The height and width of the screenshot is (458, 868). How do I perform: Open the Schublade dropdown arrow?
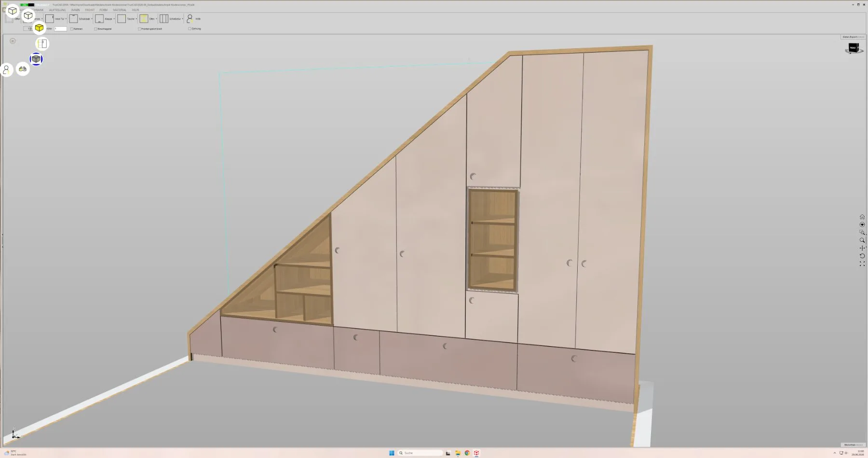(92, 19)
